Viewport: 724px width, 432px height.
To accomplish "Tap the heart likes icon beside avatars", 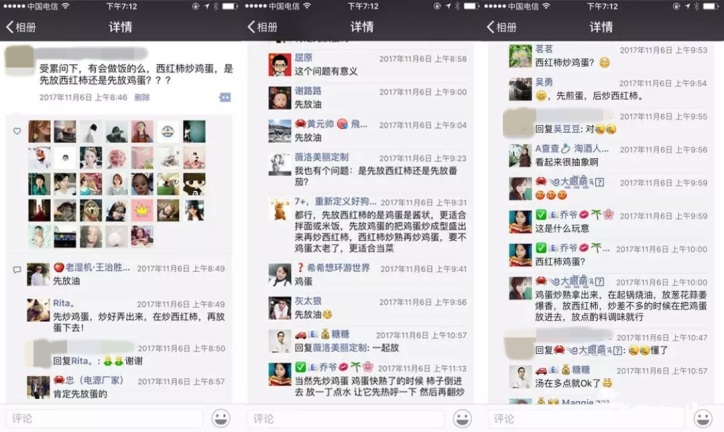I will click(x=17, y=131).
